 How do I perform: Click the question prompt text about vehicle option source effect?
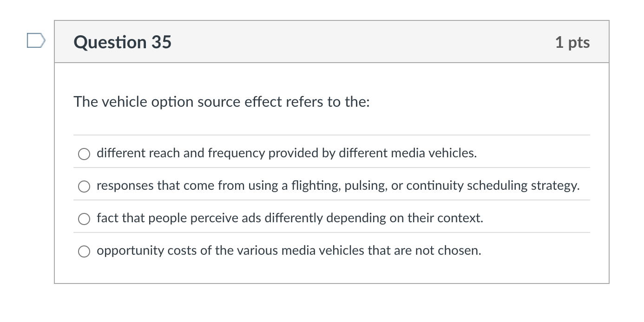pyautogui.click(x=221, y=102)
